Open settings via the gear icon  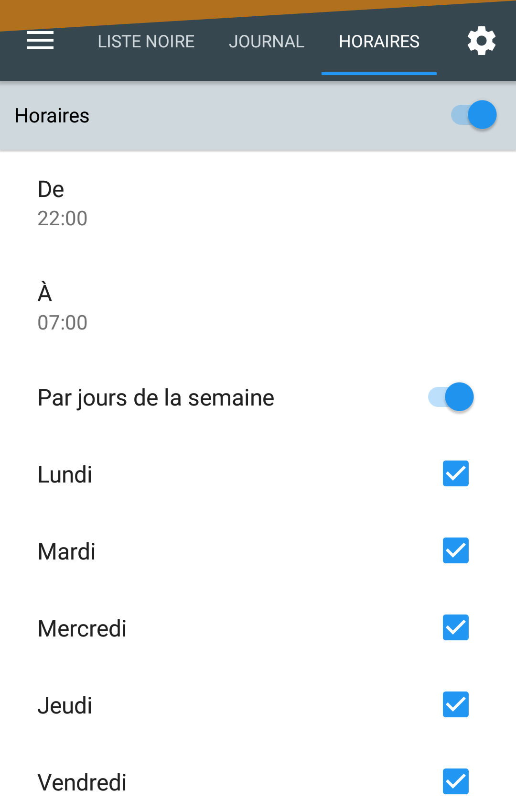coord(482,41)
